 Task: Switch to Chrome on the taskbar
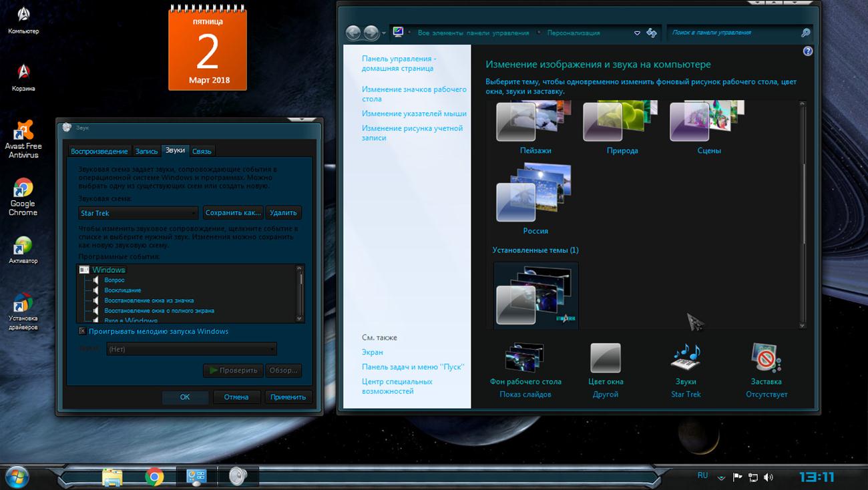tap(154, 477)
